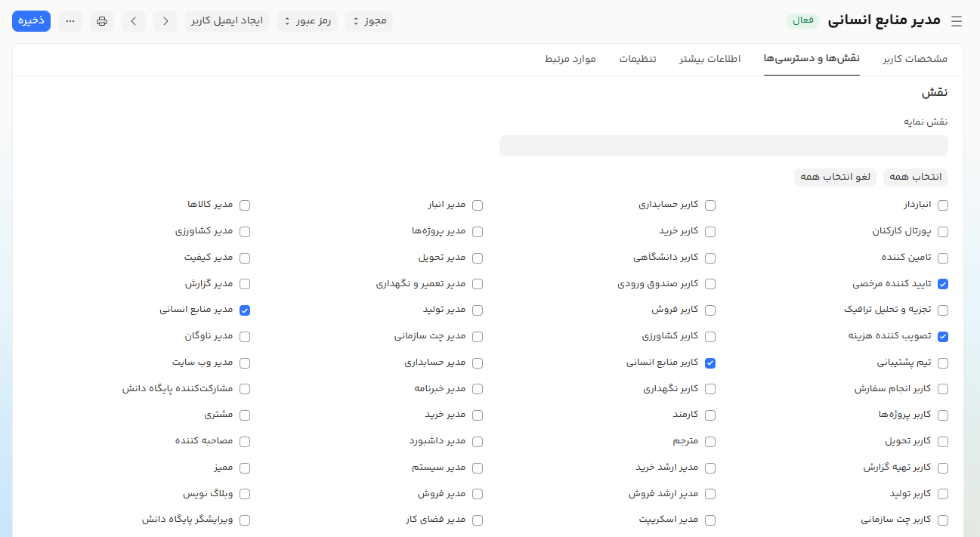The width and height of the screenshot is (980, 537).
Task: Switch to the مشخصات کاربر tab
Action: click(915, 59)
